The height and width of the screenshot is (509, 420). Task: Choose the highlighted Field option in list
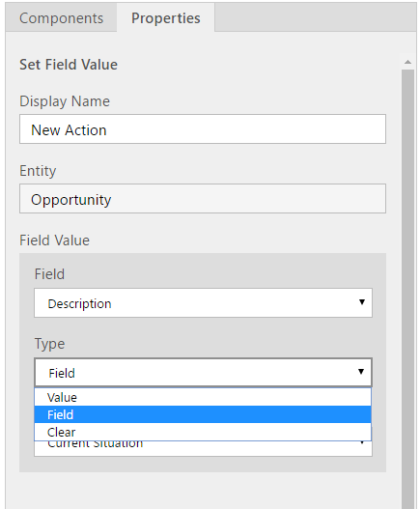click(203, 414)
